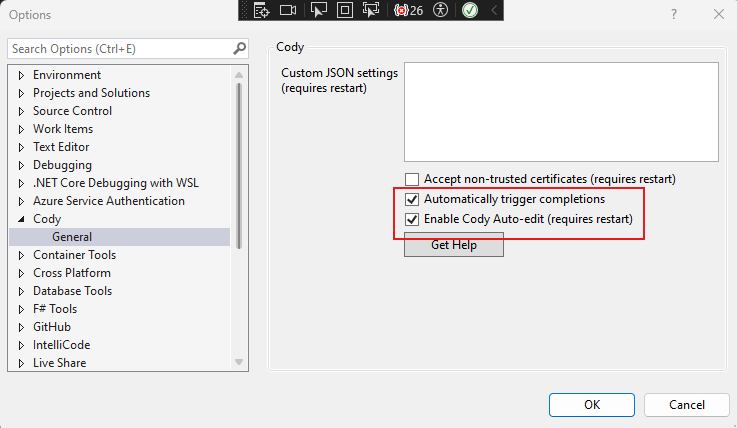Image resolution: width=737 pixels, height=428 pixels.
Task: Expand GitHub node arrow
Action: (21, 327)
